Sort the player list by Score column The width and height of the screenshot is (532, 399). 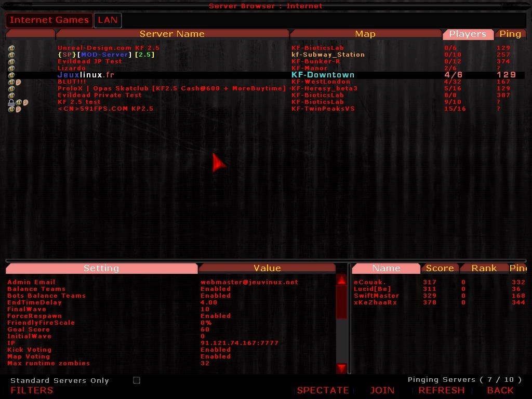click(x=440, y=269)
